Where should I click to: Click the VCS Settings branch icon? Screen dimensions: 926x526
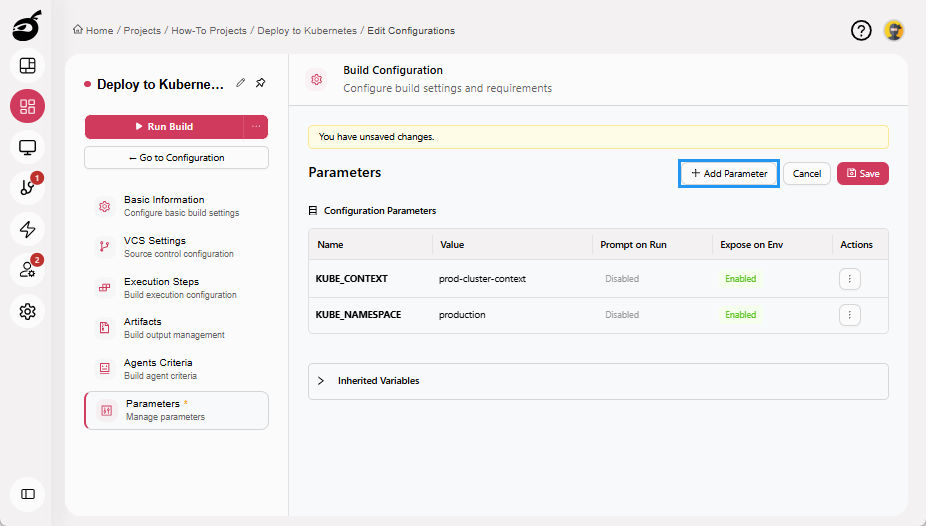pyautogui.click(x=105, y=247)
